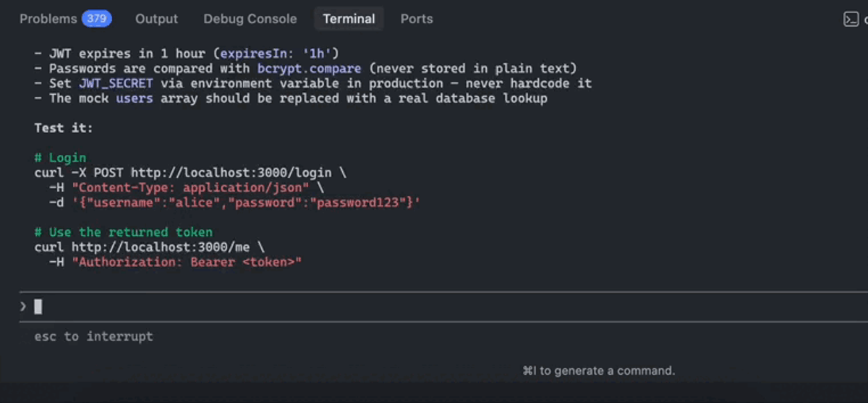Switch to the Ports tab
Screen dimensions: 868x403
point(417,19)
